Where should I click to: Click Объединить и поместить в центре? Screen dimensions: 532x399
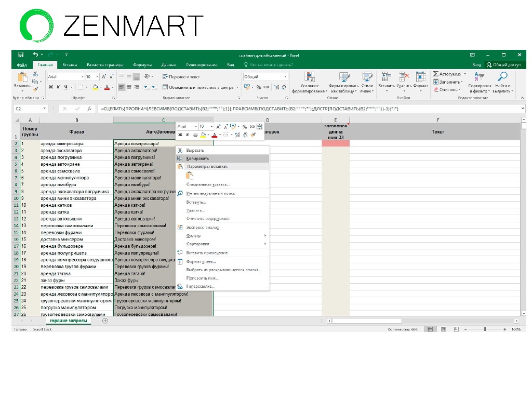[x=198, y=87]
